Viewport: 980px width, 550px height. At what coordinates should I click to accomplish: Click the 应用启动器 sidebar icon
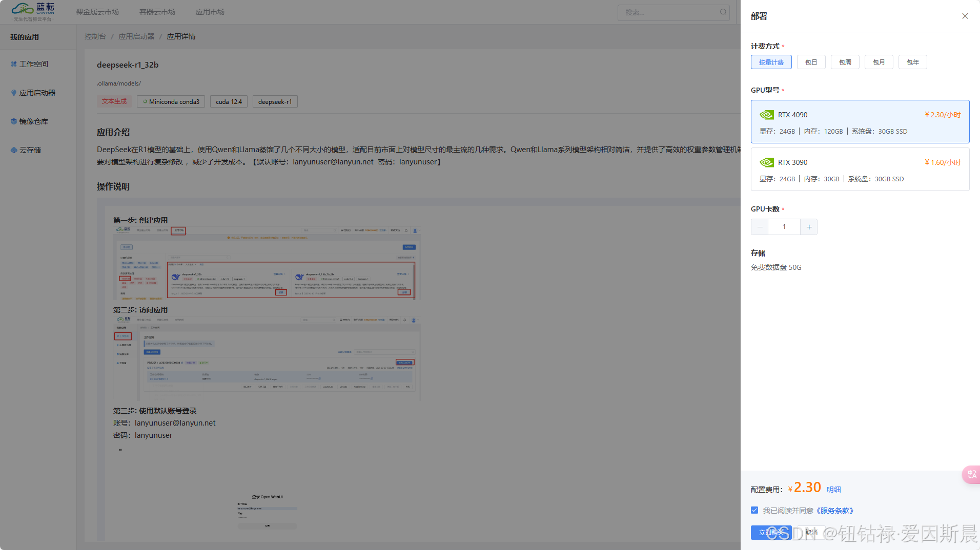pyautogui.click(x=14, y=93)
